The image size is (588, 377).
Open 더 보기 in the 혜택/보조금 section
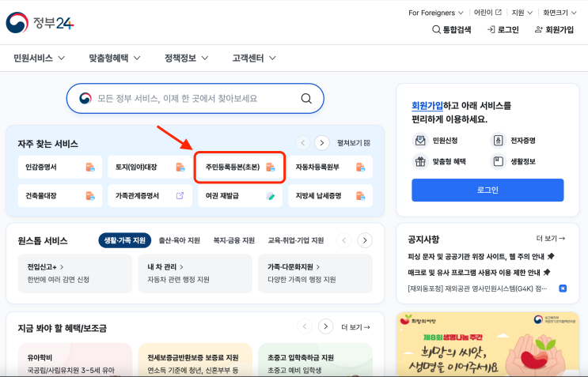pyautogui.click(x=355, y=327)
